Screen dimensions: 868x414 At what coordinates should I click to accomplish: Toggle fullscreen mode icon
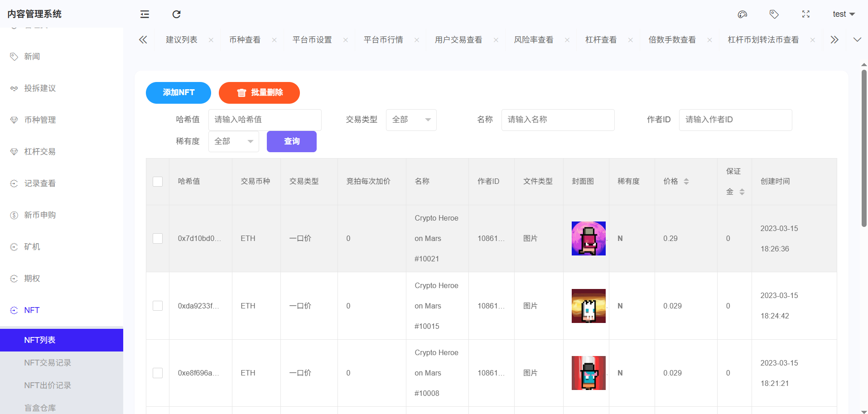point(805,14)
